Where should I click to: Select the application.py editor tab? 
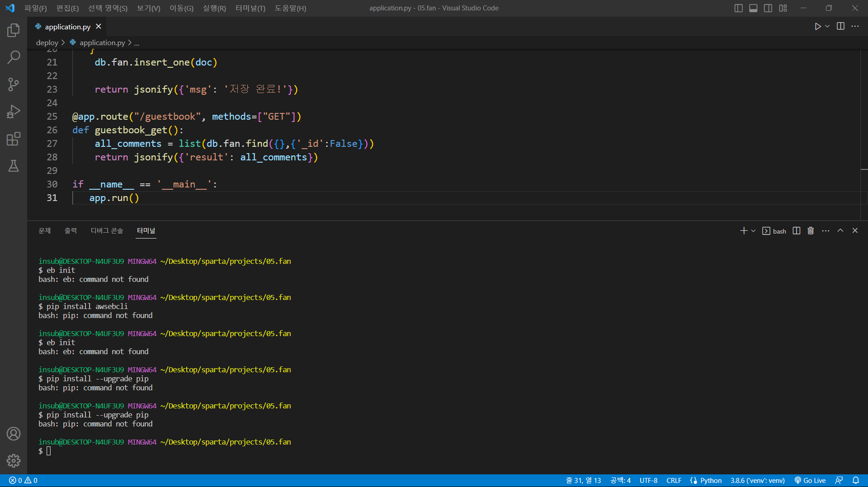[68, 27]
